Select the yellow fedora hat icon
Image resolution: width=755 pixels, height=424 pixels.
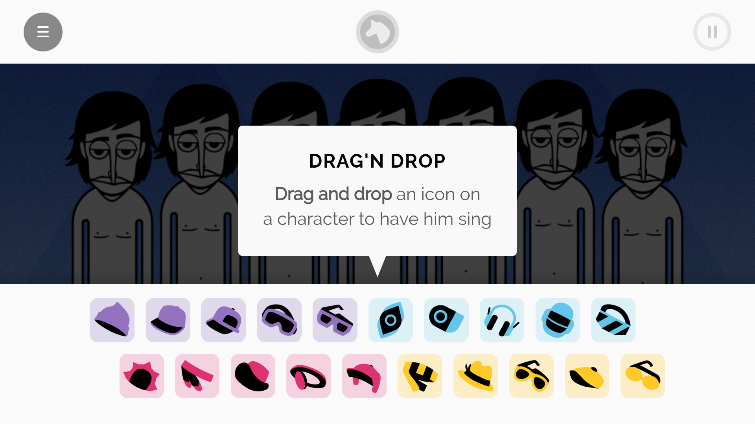click(475, 376)
